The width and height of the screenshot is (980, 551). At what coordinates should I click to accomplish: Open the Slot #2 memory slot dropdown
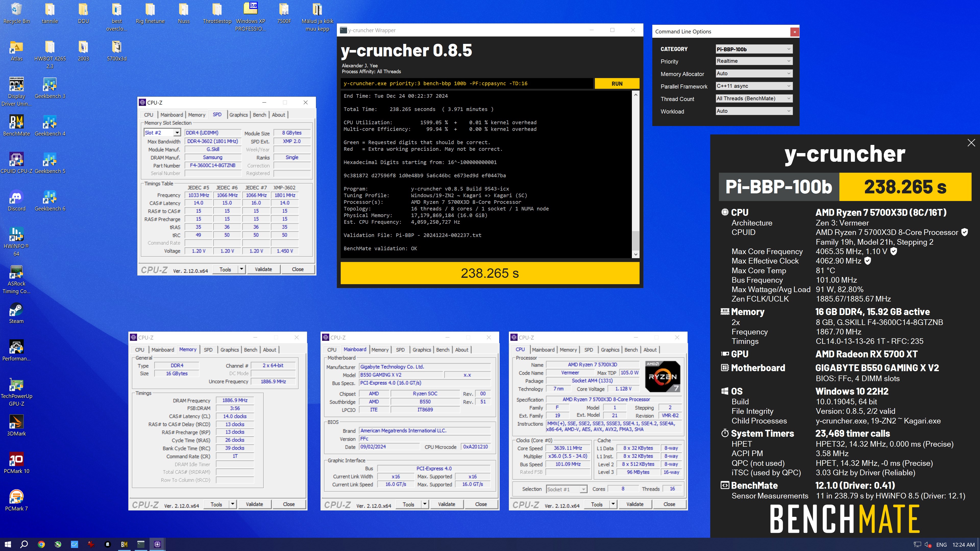coord(162,133)
